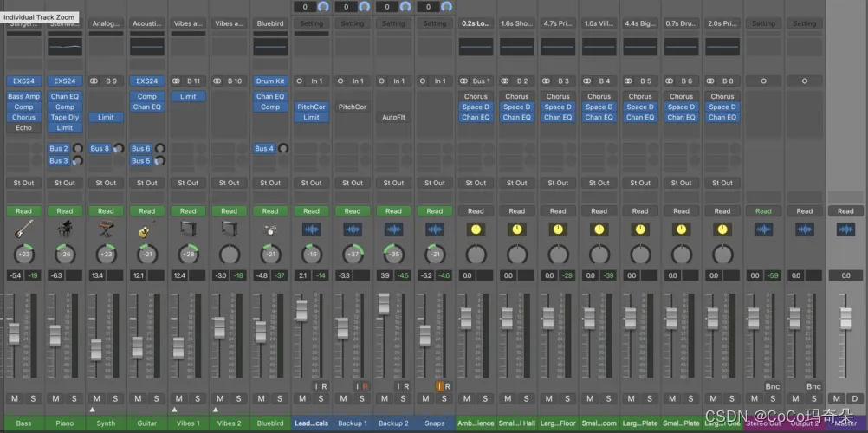Toggle record enable on Lead Vocals
The height and width of the screenshot is (433, 868).
324,386
